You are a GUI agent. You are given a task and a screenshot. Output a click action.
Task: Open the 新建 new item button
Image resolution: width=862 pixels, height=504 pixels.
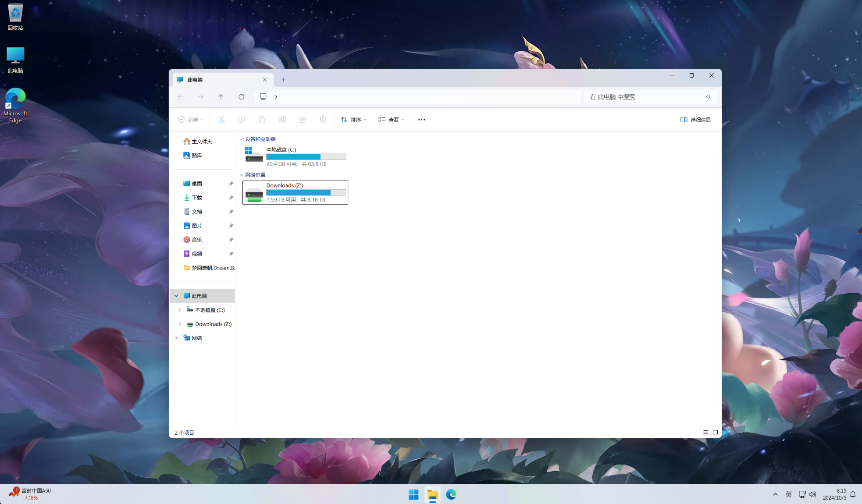click(191, 120)
